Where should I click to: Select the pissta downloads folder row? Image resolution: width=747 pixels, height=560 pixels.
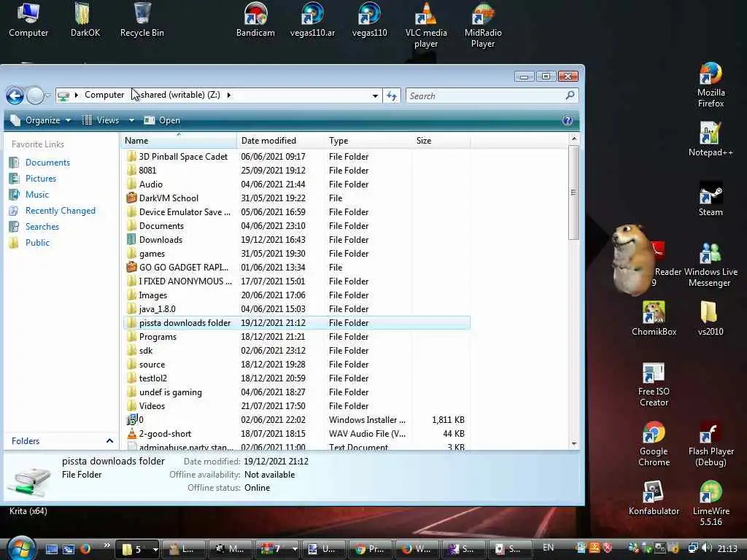click(297, 323)
